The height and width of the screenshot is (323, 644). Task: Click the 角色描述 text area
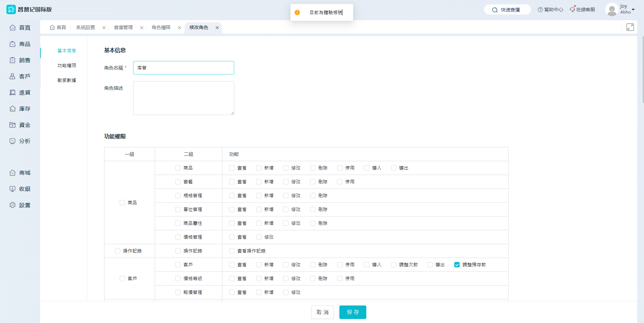click(183, 98)
